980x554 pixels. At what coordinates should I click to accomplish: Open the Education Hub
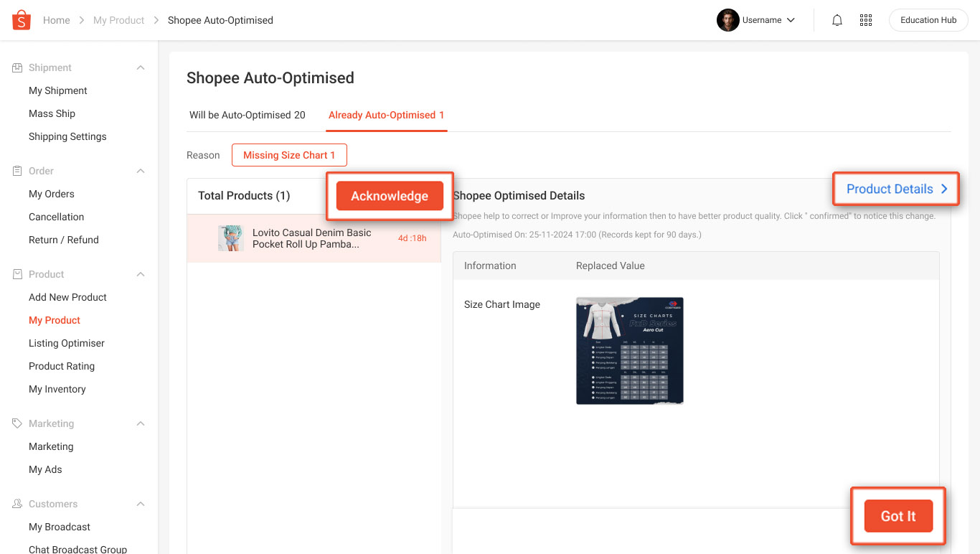928,20
